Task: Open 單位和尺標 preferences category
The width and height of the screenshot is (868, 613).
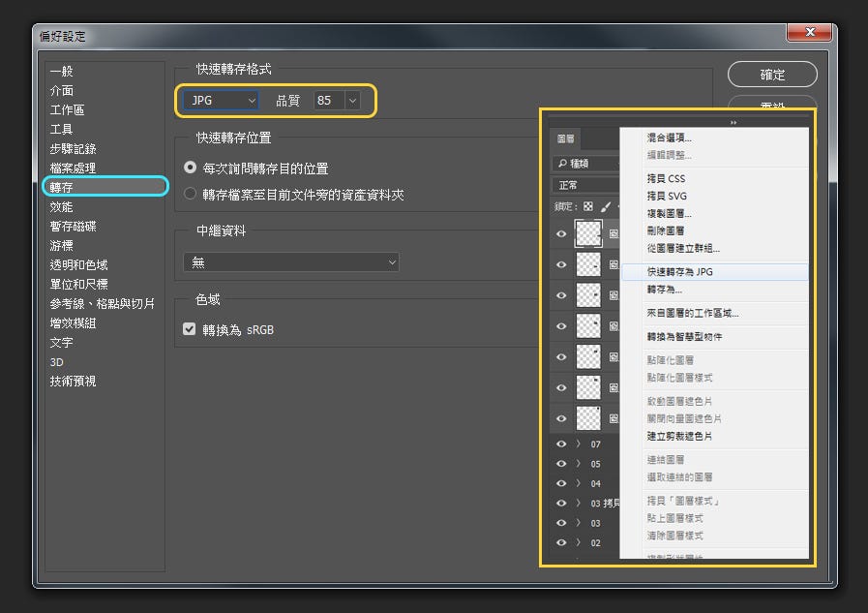Action: [78, 284]
